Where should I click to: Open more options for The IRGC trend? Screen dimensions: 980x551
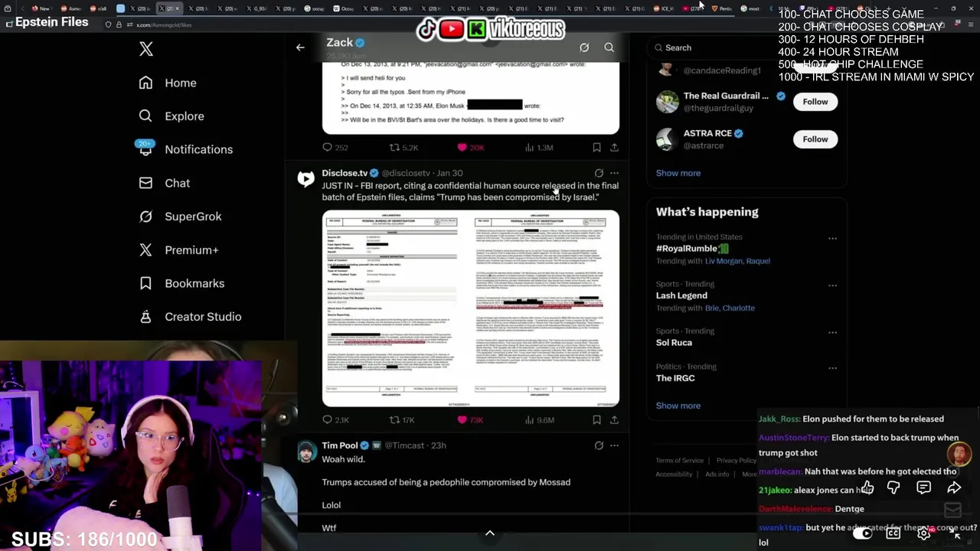tap(832, 368)
